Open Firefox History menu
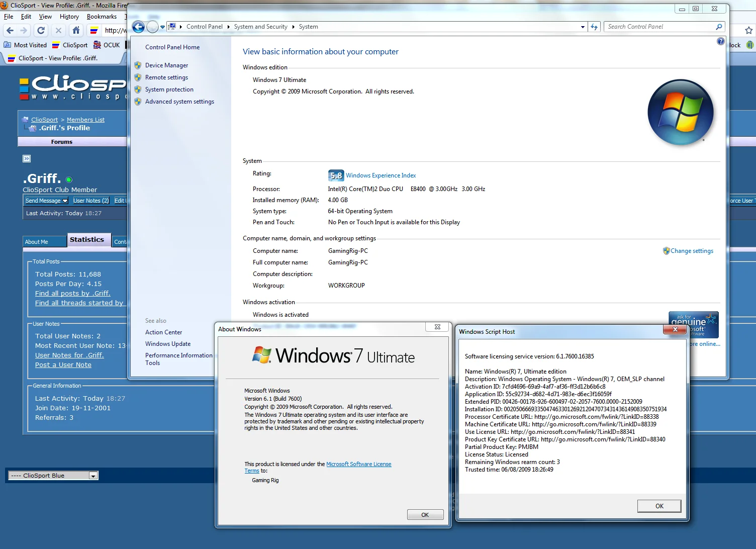Viewport: 756px width, 549px height. (69, 17)
